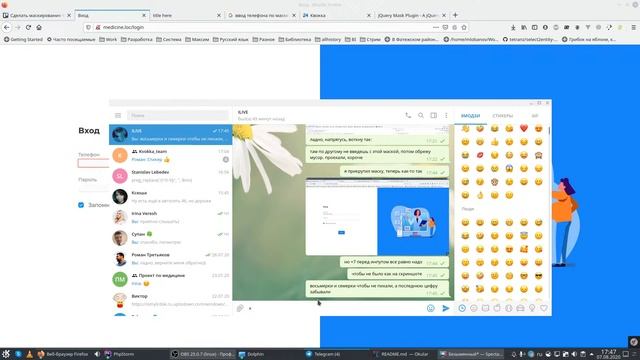Insert the thumbs up emoji

tap(495, 142)
